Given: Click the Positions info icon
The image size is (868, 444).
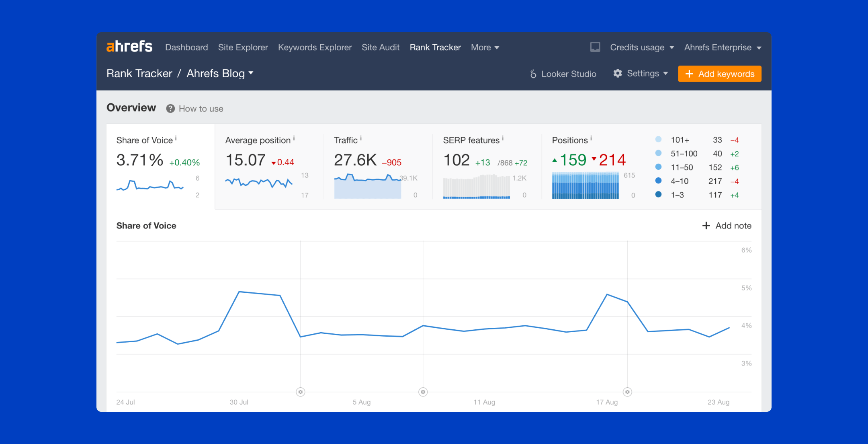Looking at the screenshot, I should point(591,138).
